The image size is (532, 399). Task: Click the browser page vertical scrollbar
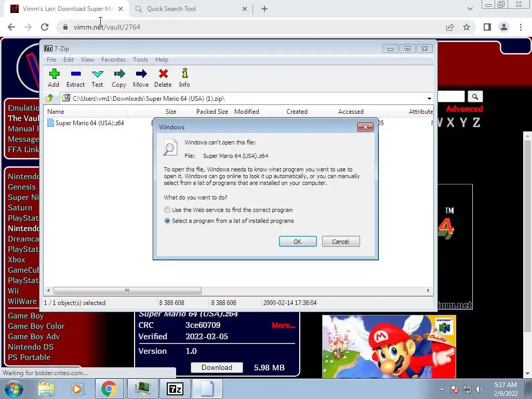(x=527, y=237)
